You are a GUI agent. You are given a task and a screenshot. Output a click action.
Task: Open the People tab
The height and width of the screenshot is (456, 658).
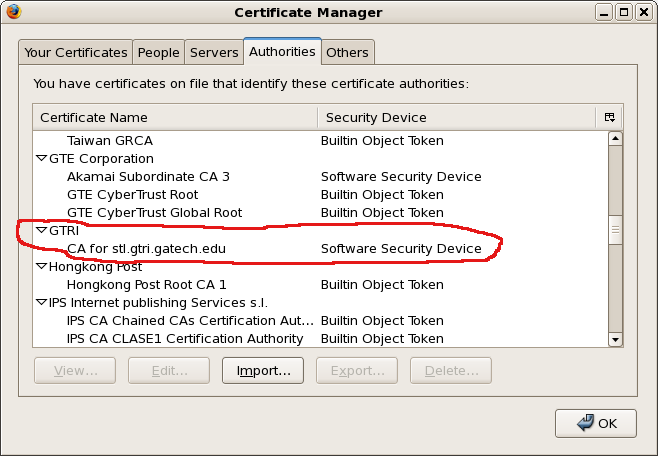(158, 52)
